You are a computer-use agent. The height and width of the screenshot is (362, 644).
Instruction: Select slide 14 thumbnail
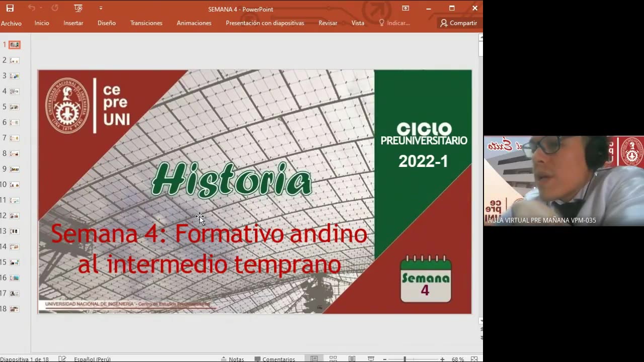[15, 247]
